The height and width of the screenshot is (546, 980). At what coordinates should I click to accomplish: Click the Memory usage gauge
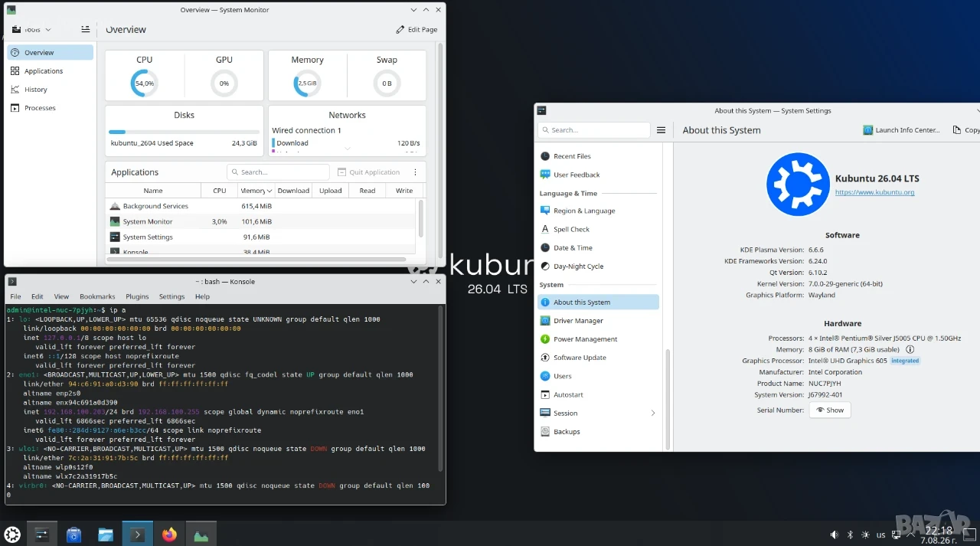click(307, 83)
